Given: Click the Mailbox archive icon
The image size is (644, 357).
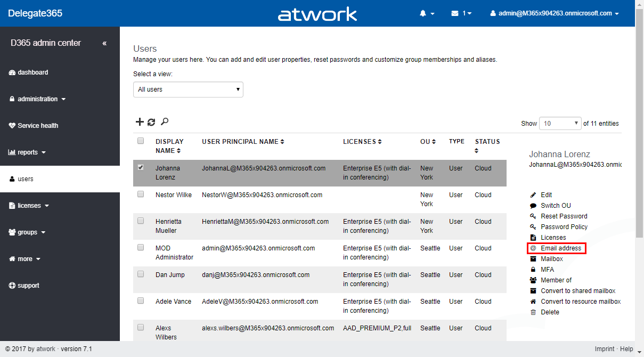Looking at the screenshot, I should (x=533, y=259).
